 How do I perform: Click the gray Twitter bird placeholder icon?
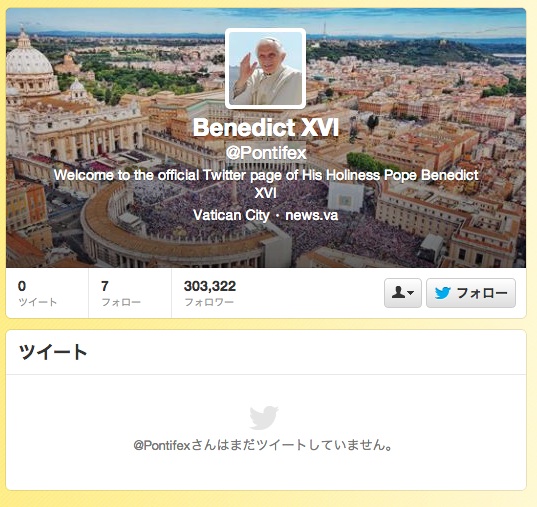pyautogui.click(x=264, y=418)
